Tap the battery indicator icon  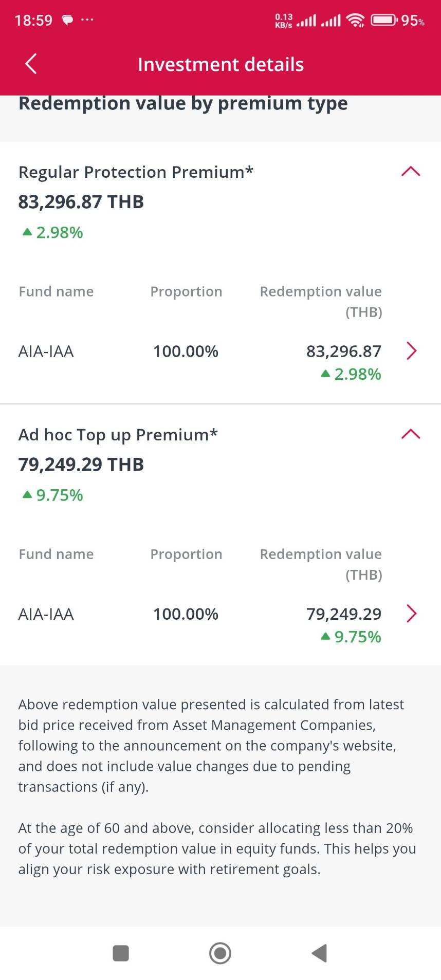[384, 20]
